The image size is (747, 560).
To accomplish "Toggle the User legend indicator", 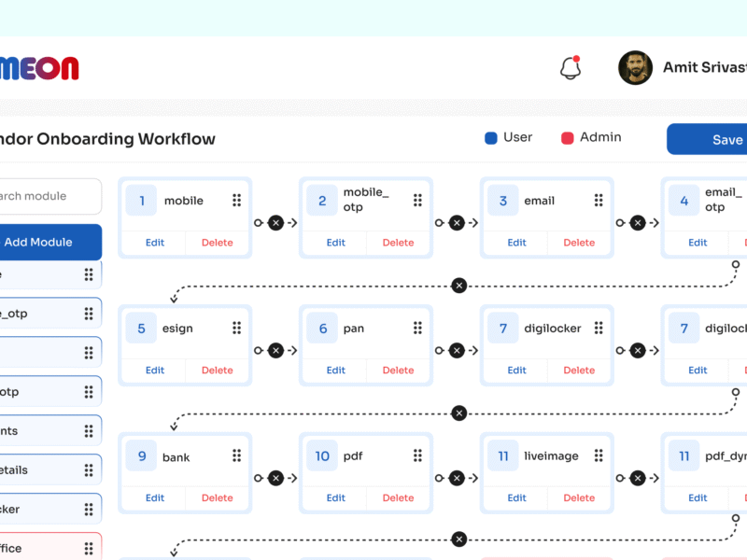I will [489, 137].
